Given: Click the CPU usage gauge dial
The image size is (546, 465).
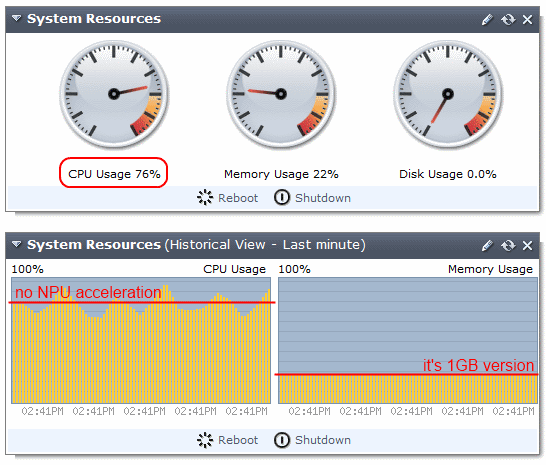Looking at the screenshot, I should (x=114, y=94).
